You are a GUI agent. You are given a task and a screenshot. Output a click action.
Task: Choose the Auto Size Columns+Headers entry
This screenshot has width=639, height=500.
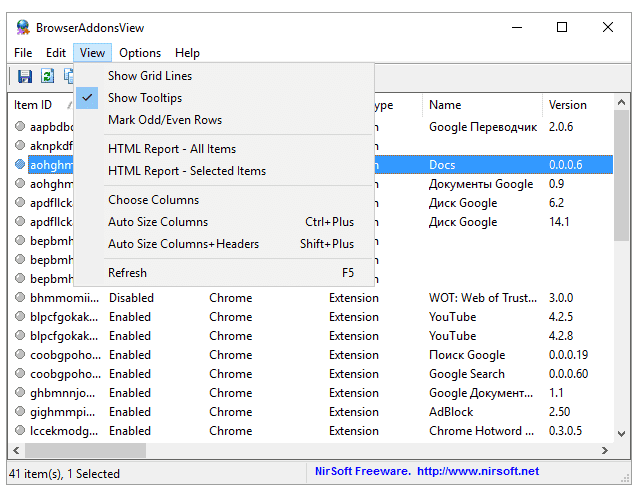pos(183,244)
